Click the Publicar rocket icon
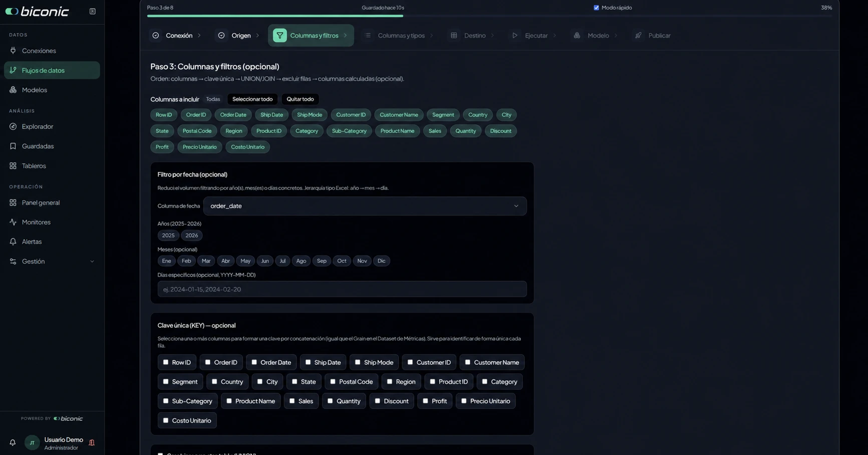 click(638, 36)
